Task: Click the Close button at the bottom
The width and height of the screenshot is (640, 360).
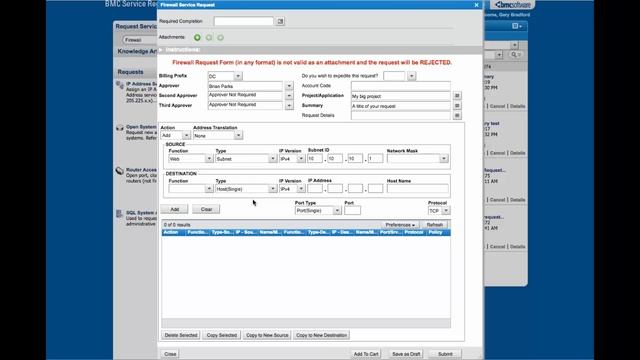Action: click(170, 354)
